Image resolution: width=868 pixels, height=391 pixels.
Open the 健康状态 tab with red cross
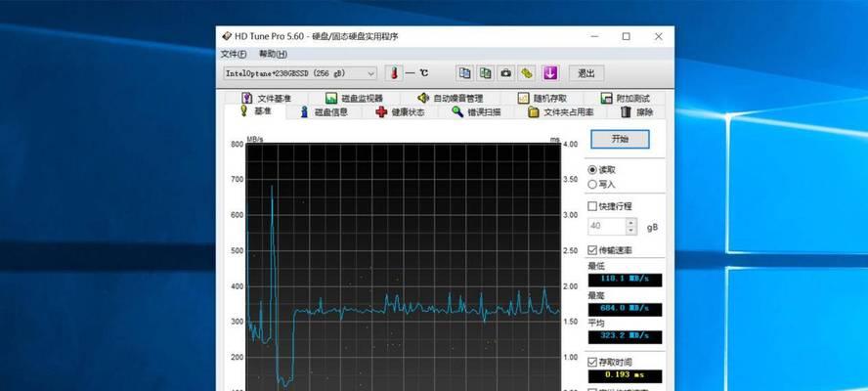[x=400, y=111]
